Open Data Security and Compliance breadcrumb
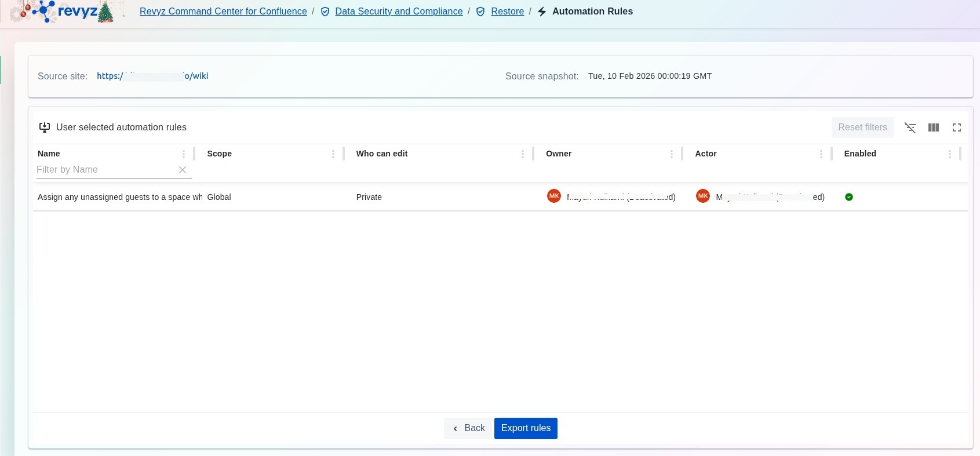980x456 pixels. (399, 12)
